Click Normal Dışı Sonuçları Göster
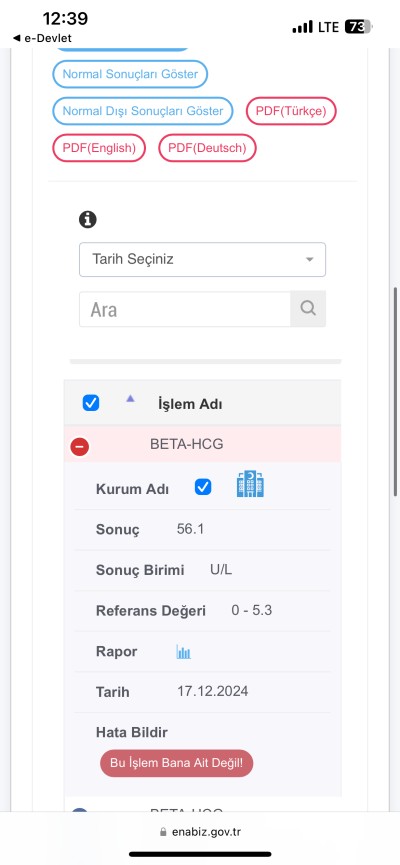The height and width of the screenshot is (865, 400). click(143, 111)
